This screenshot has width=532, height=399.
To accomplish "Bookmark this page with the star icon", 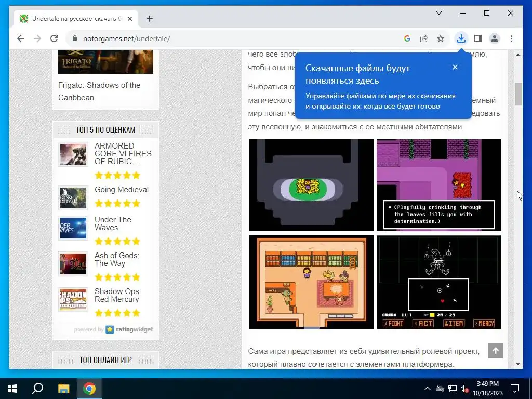I will pos(441,38).
